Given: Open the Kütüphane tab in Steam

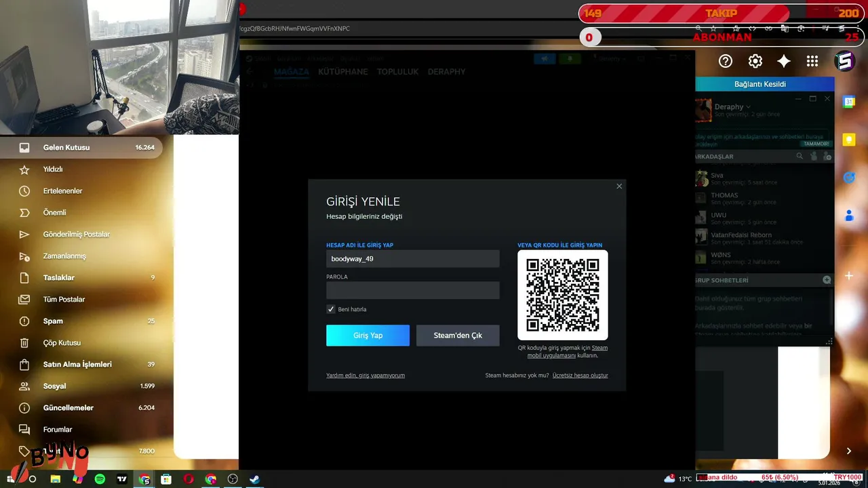Looking at the screenshot, I should pyautogui.click(x=343, y=72).
